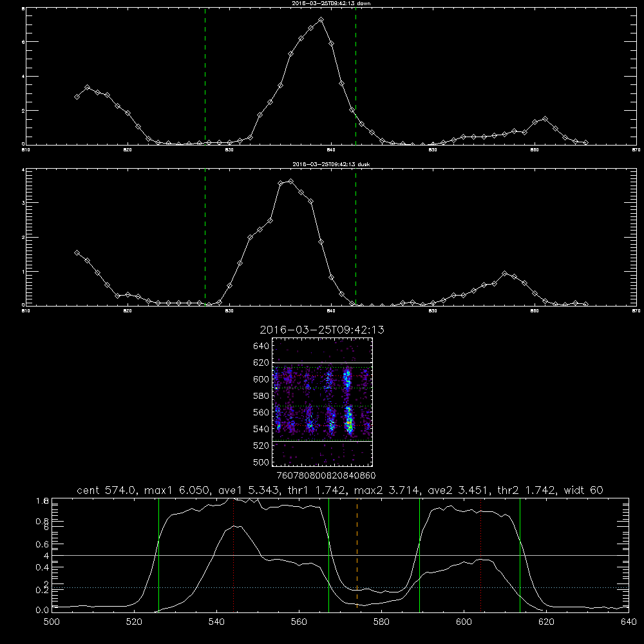This screenshot has height=644, width=644.
Task: Click the '820' x-axis label under dawn plot
Action: [x=128, y=150]
